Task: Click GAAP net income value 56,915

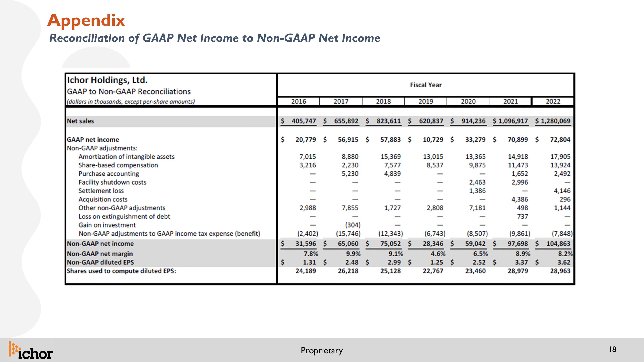Action: tap(348, 140)
